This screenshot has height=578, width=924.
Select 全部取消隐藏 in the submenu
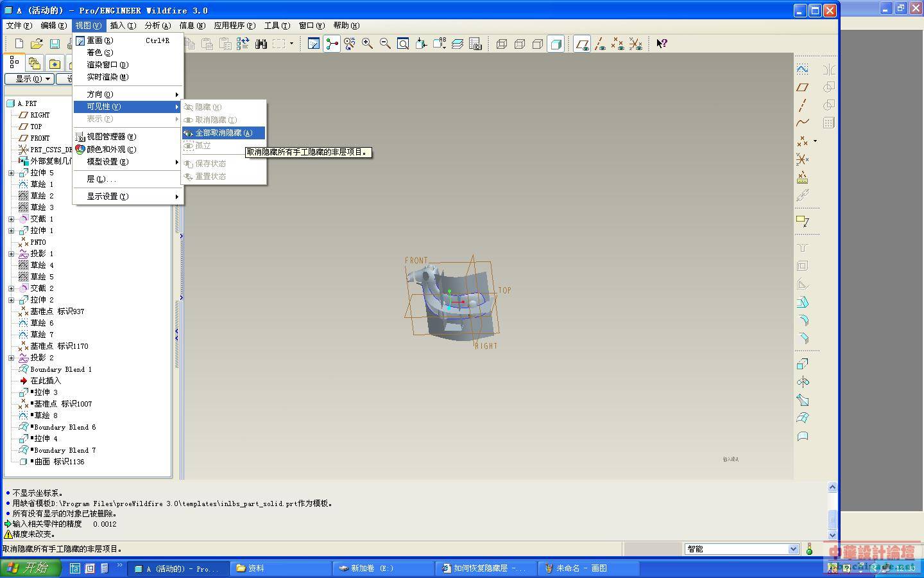pyautogui.click(x=223, y=133)
